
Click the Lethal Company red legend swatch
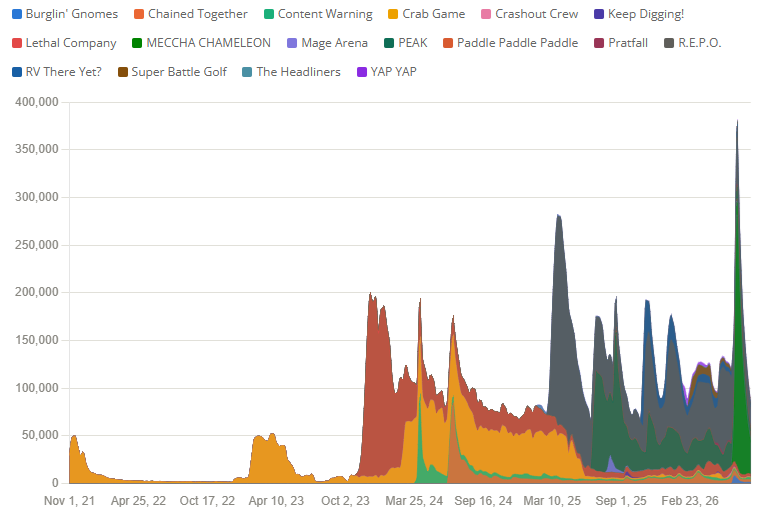pyautogui.click(x=16, y=43)
